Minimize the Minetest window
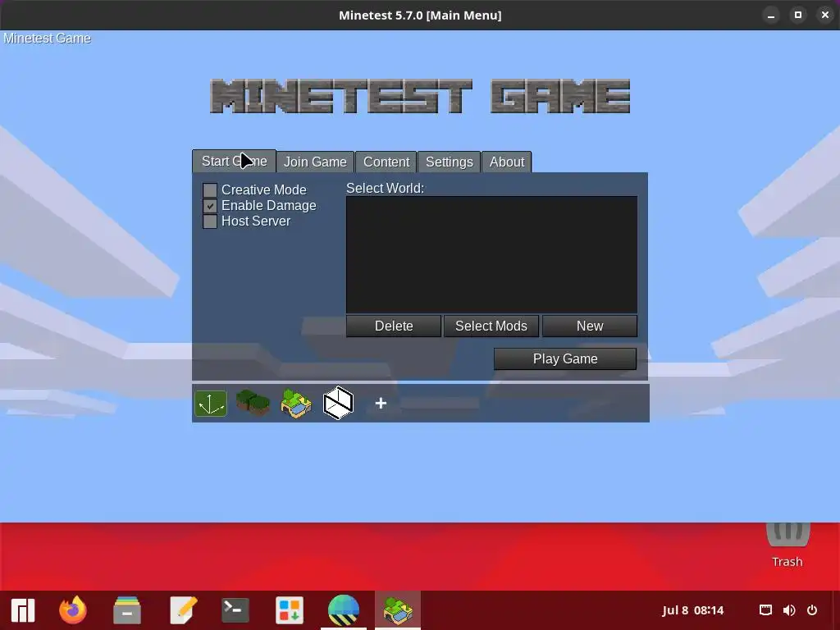 point(771,15)
